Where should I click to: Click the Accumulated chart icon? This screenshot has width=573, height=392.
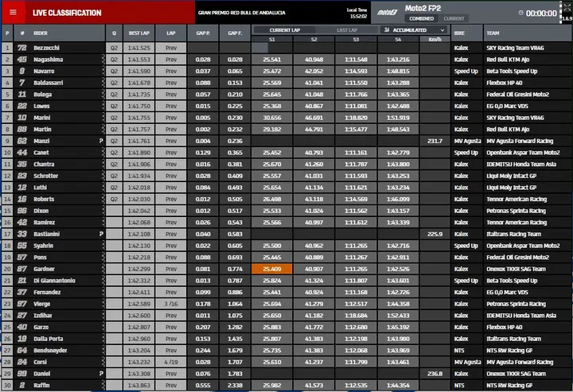tap(387, 30)
